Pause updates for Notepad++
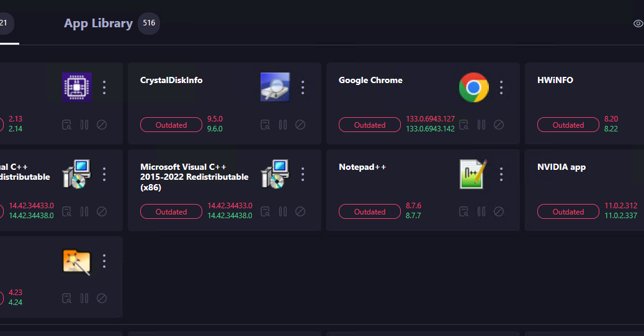Screen dimensions: 644x336 pyautogui.click(x=481, y=211)
